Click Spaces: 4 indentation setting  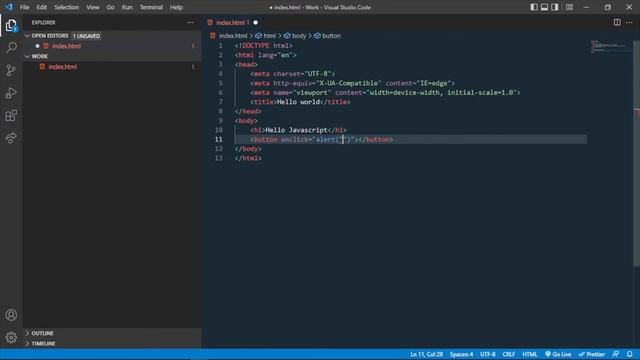pos(461,354)
